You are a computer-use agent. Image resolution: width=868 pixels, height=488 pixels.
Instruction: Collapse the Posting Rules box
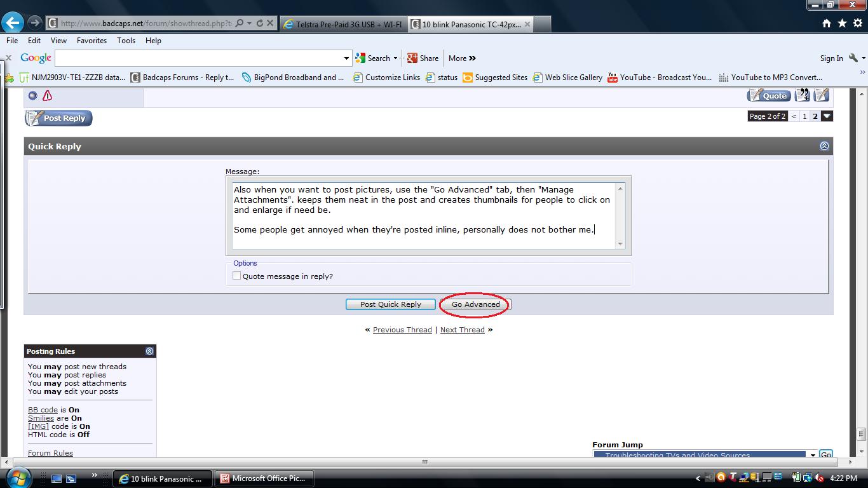pyautogui.click(x=149, y=351)
